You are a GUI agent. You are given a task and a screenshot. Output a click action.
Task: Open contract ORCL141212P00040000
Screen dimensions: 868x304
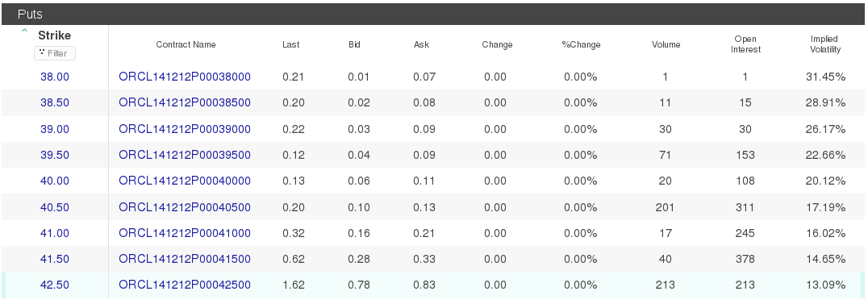point(185,181)
